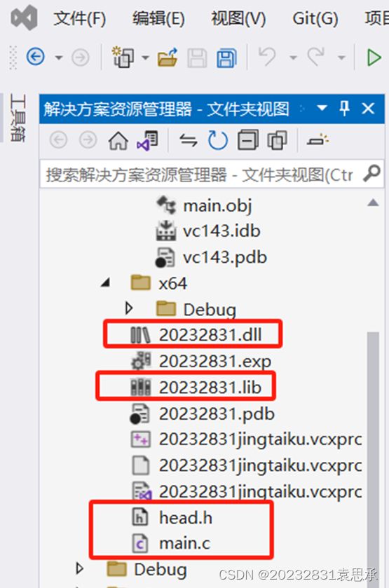Click the Home icon in Solution Explorer
389x588 pixels.
[118, 141]
